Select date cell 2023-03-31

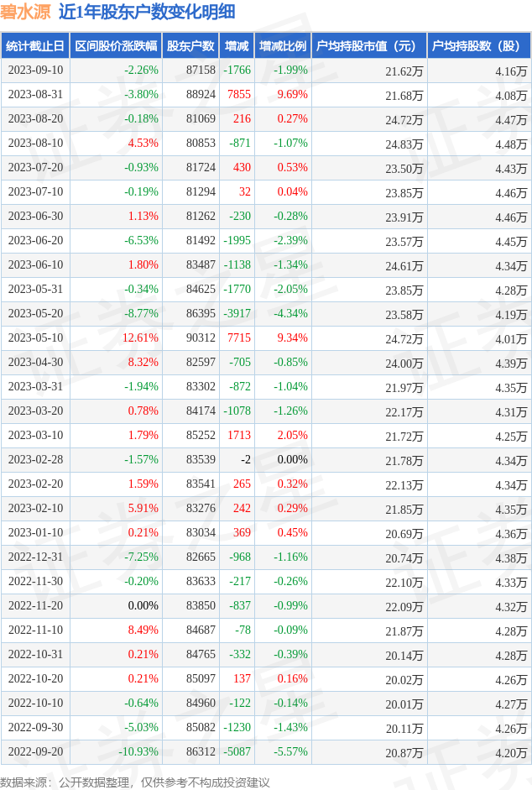point(36,386)
